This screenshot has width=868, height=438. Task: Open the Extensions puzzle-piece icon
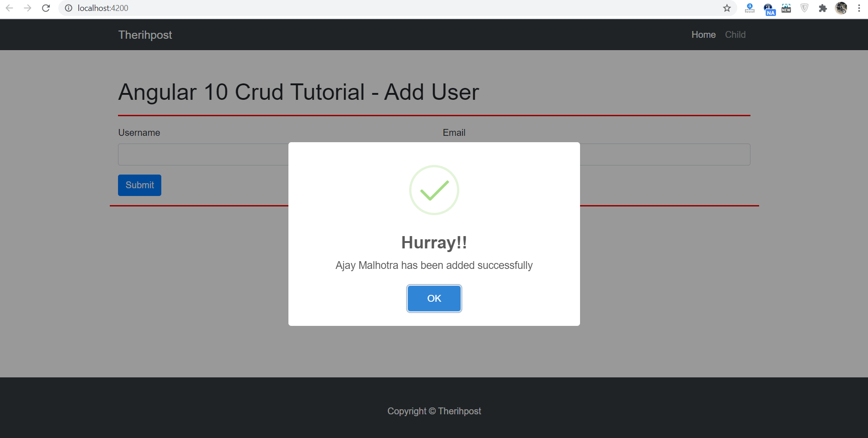(823, 8)
